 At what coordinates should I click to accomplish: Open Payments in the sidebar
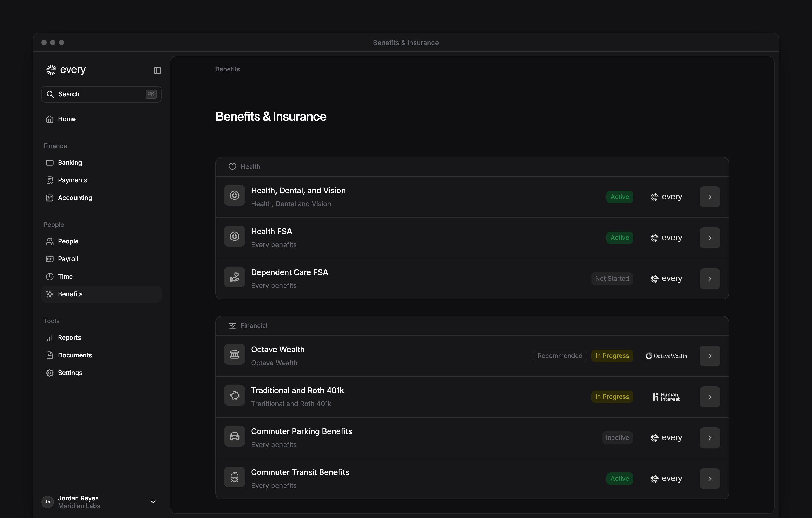point(101,180)
